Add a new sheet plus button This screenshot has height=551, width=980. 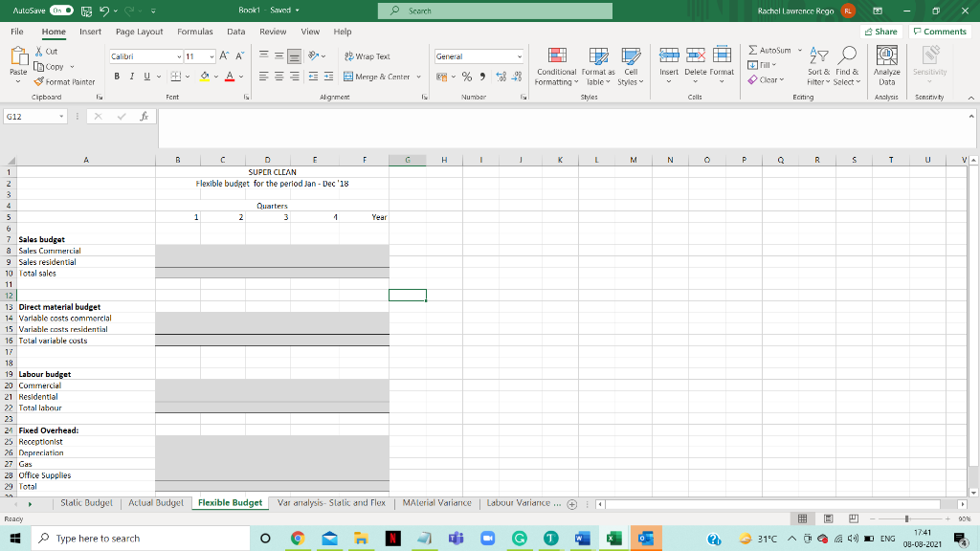572,504
